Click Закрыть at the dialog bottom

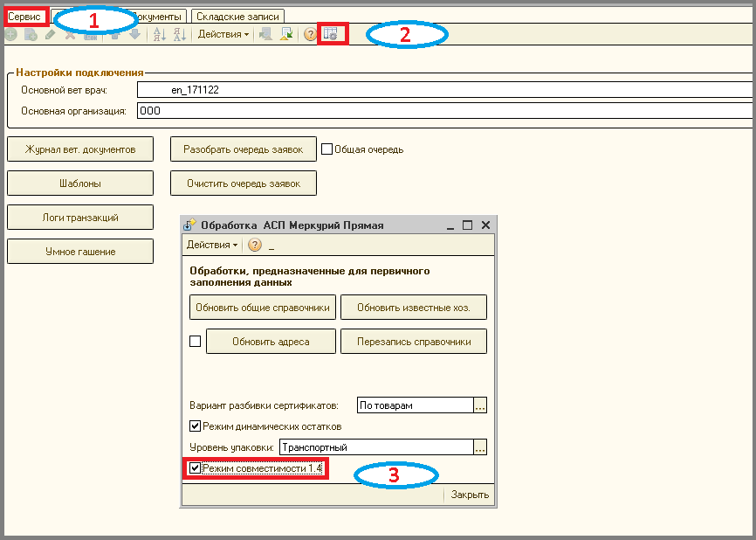(470, 495)
